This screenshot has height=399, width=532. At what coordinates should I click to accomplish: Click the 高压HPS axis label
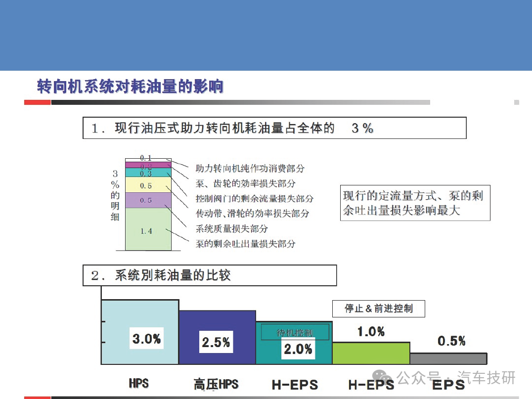click(216, 384)
